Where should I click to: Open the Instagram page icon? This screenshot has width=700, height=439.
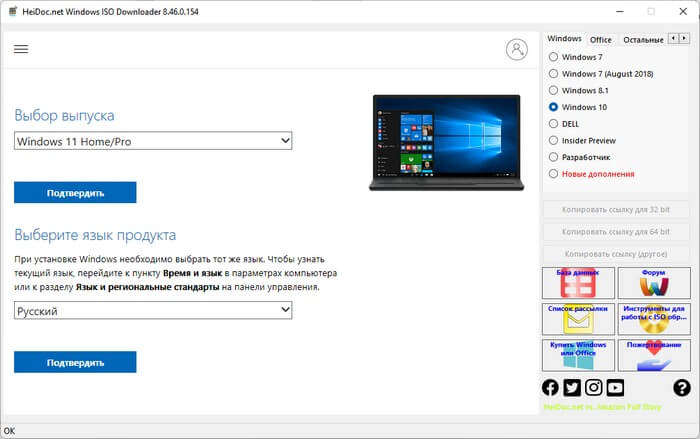coord(594,388)
